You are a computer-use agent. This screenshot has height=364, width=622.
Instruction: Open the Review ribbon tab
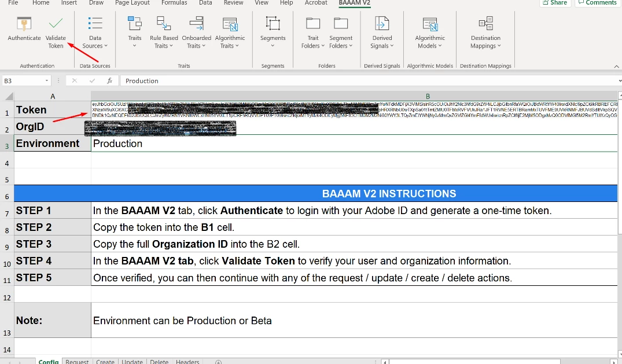click(x=233, y=3)
